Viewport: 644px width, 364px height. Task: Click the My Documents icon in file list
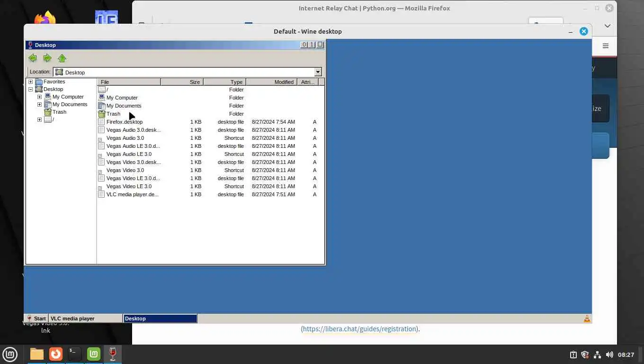click(x=101, y=106)
